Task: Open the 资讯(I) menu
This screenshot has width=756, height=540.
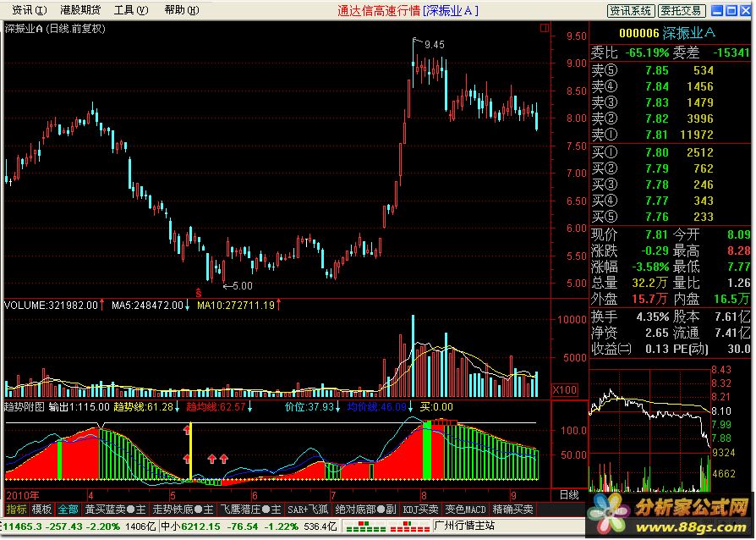Action: click(x=29, y=9)
